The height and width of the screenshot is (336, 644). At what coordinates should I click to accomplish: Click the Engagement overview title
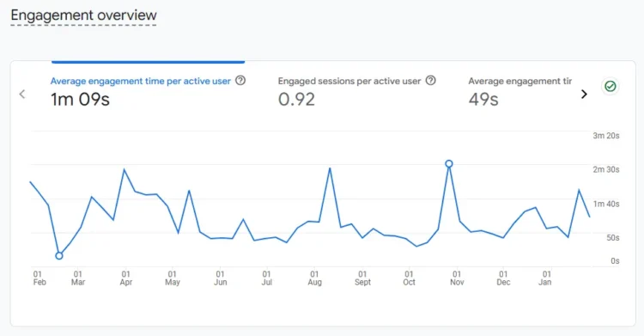84,15
